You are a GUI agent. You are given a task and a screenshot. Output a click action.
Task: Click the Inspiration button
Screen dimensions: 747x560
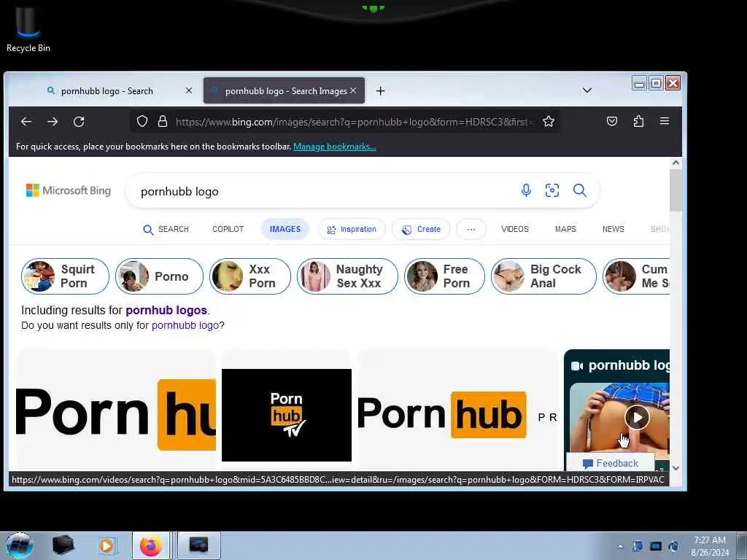tap(352, 229)
